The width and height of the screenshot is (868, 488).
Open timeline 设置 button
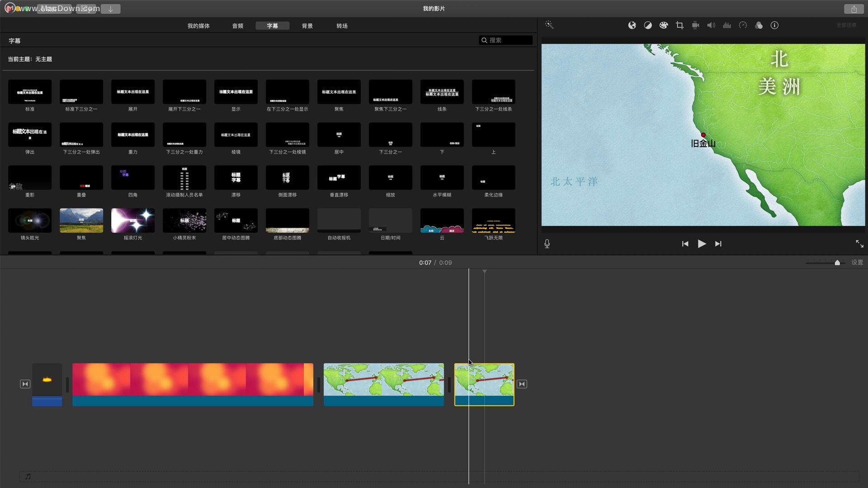click(857, 263)
